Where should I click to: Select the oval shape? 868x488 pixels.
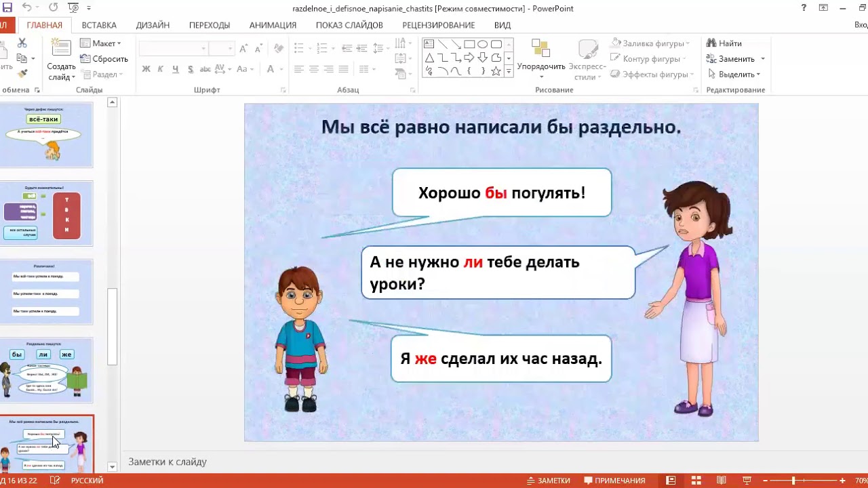click(483, 45)
